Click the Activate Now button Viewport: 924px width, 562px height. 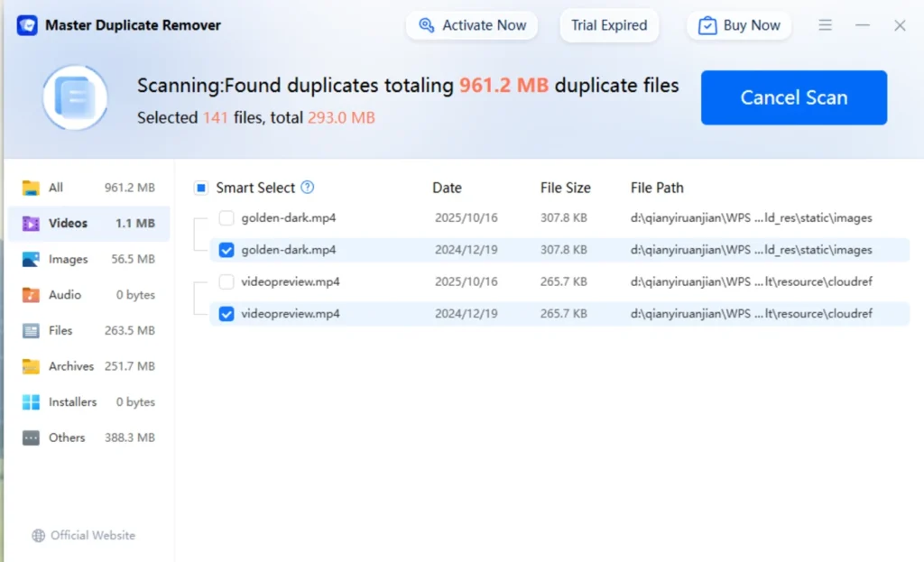tap(472, 25)
